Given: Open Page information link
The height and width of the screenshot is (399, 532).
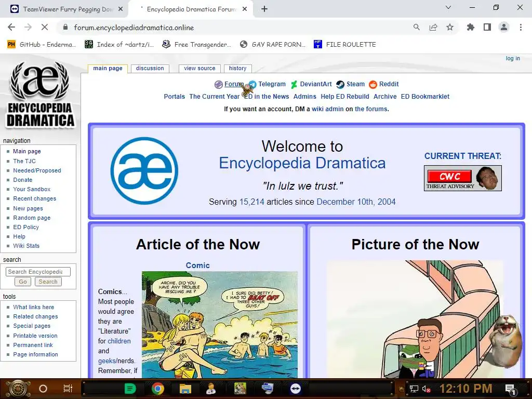Looking at the screenshot, I should pyautogui.click(x=36, y=354).
